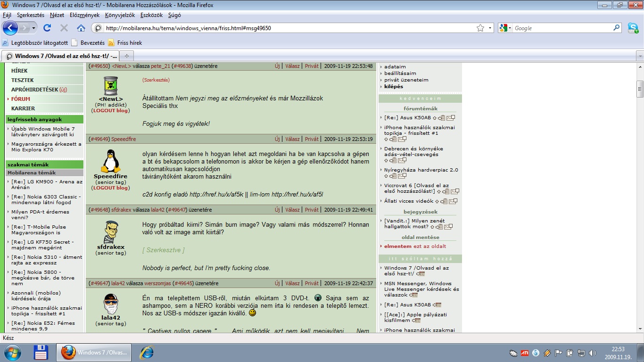Open Speeedfire's LOGOUT blog link
Screen dimensions: 644x362
tap(111, 188)
